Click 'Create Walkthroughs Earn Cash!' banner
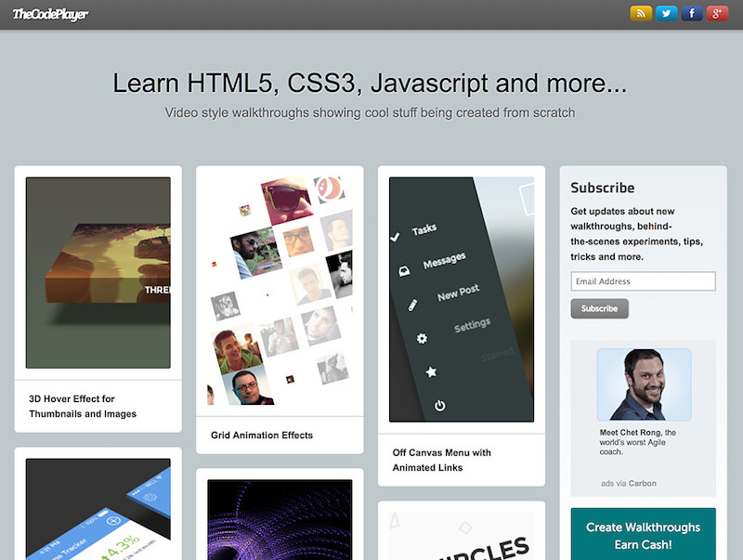 643,534
